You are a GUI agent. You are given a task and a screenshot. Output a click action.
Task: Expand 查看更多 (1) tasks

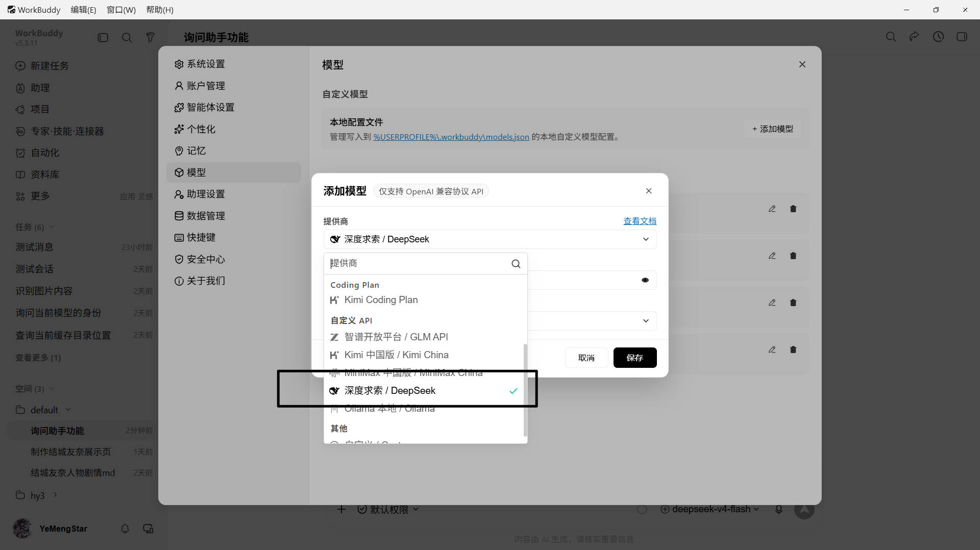click(38, 358)
